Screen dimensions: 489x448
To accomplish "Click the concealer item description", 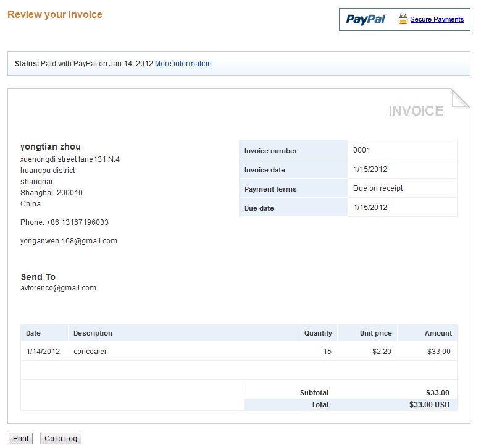I will (90, 352).
